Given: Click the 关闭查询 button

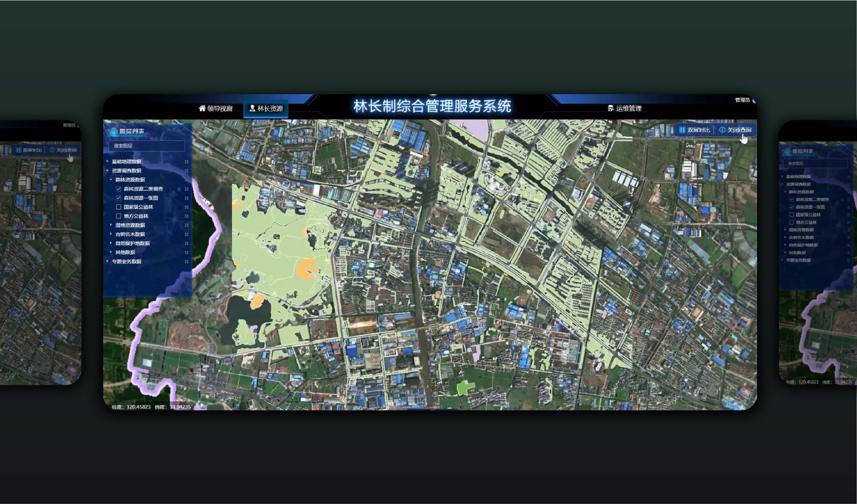Looking at the screenshot, I should tap(735, 130).
